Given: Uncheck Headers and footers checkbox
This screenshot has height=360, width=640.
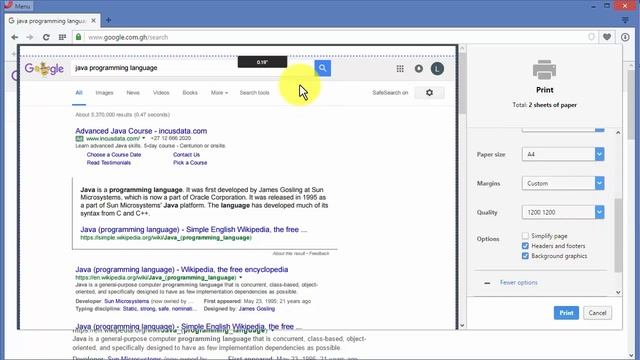Looking at the screenshot, I should (x=525, y=246).
